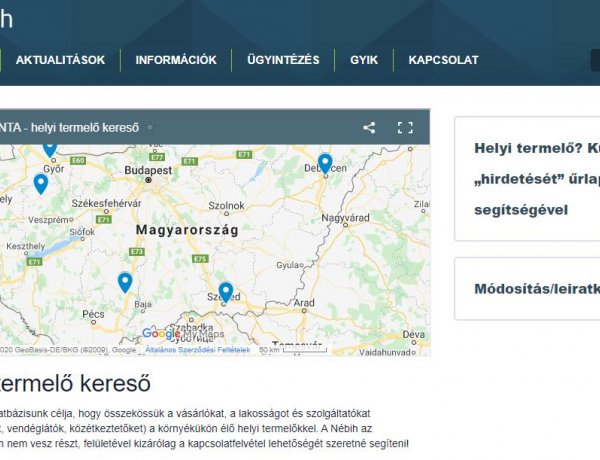Click the Arad city label
Screen dimensions: 600x460
[x=304, y=303]
